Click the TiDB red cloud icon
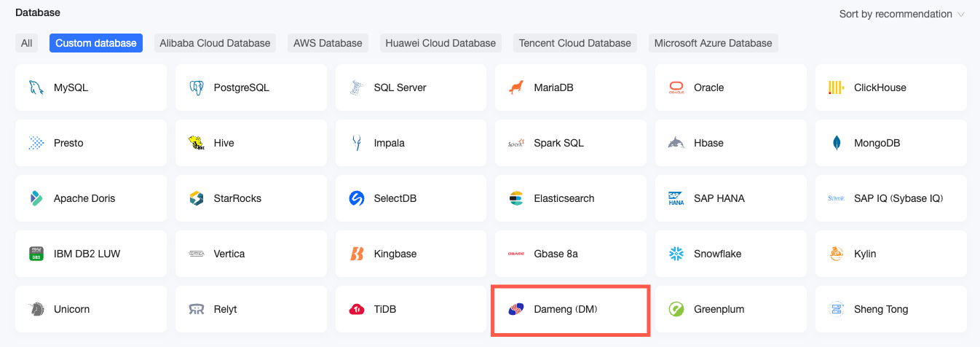Screen dimensions: 980x347 click(x=356, y=309)
